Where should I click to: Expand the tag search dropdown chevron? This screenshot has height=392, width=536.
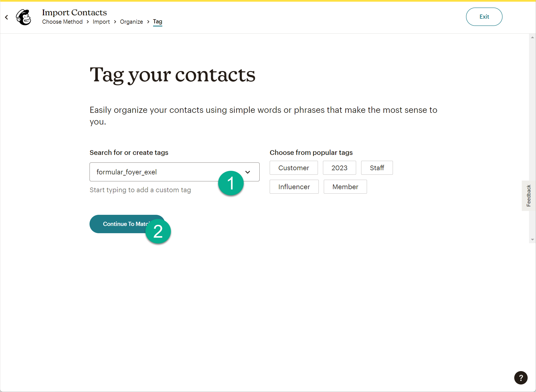click(x=248, y=172)
